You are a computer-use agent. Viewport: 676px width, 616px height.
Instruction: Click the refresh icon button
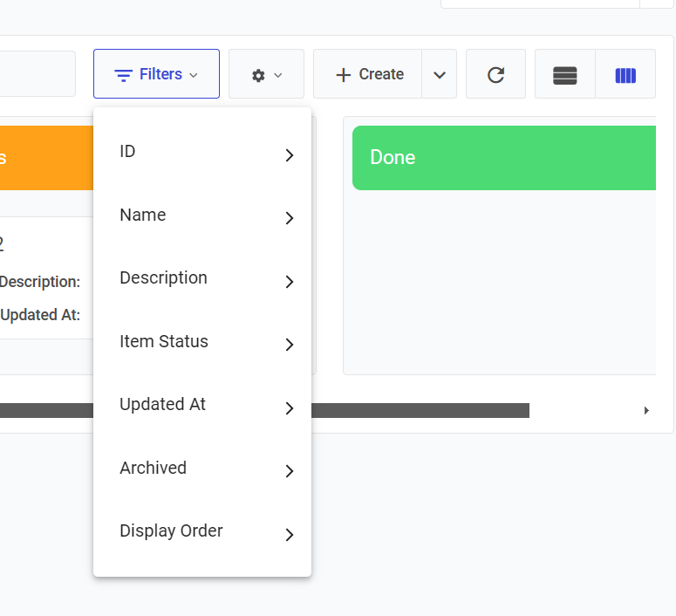pyautogui.click(x=495, y=74)
